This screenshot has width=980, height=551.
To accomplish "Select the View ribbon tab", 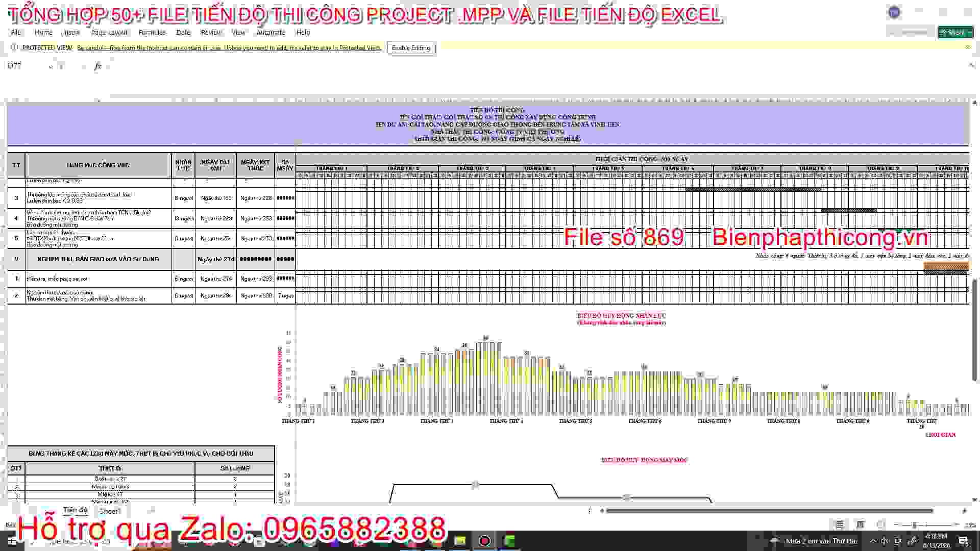I will coord(238,32).
